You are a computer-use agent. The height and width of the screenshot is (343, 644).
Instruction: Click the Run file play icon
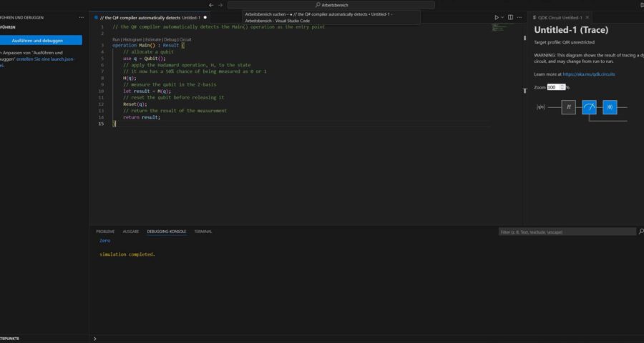click(497, 17)
